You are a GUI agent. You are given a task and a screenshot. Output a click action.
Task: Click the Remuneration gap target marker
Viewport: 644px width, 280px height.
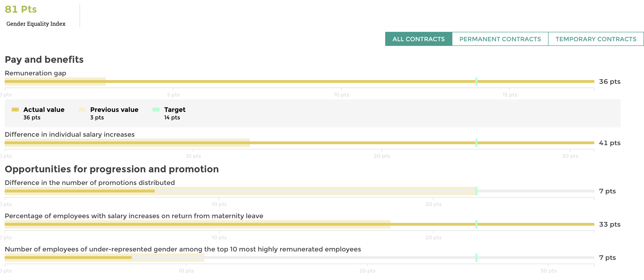pos(476,81)
